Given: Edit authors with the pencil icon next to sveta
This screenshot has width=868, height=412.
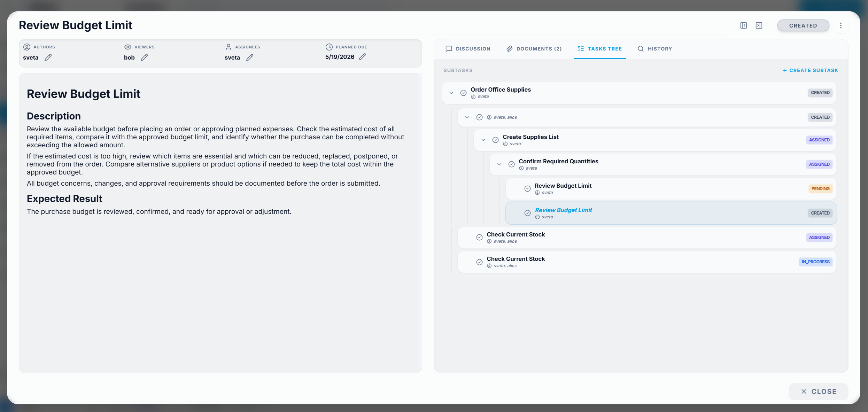Looking at the screenshot, I should pos(48,57).
